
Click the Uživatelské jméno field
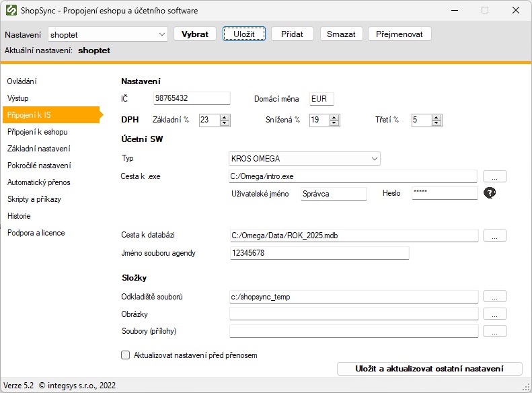[x=334, y=194]
